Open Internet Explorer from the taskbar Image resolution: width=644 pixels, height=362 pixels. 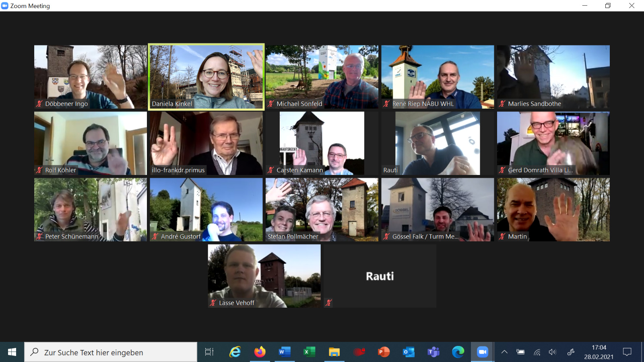click(x=235, y=352)
